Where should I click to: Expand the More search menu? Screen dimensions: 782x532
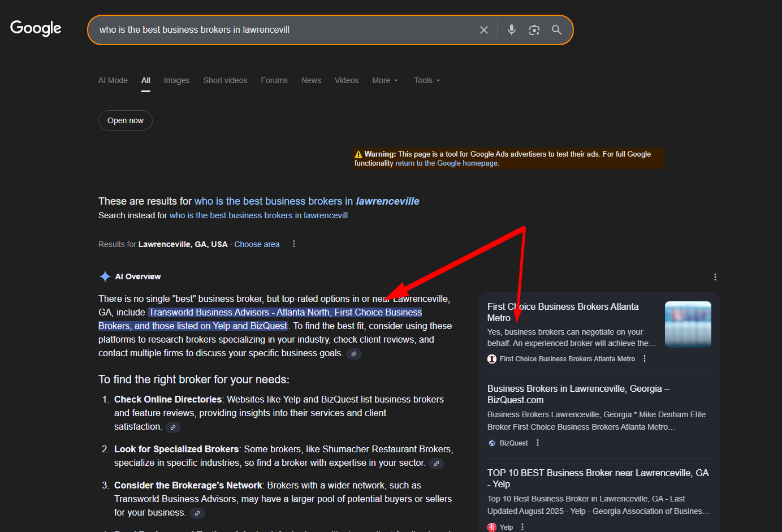pyautogui.click(x=385, y=80)
